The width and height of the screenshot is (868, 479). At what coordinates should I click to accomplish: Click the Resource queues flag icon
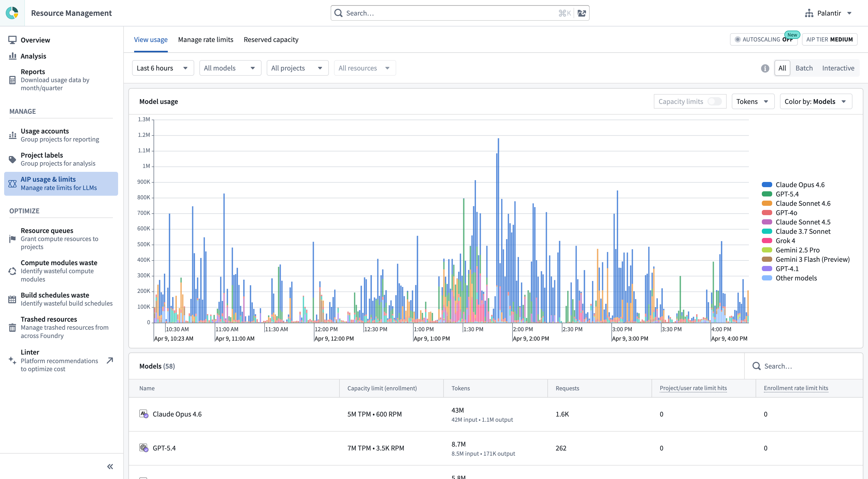click(x=12, y=239)
